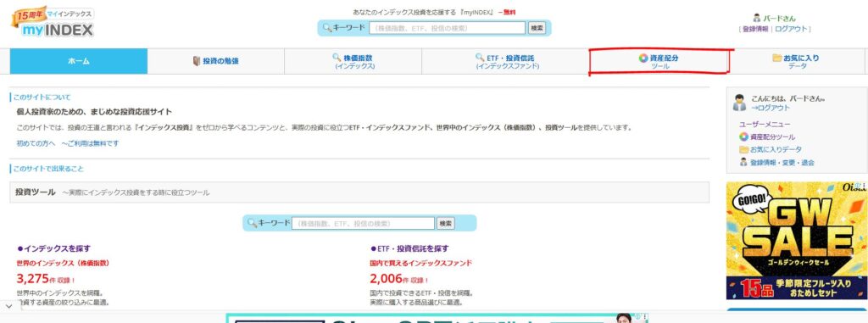Click the top 検索 button
Screen dimensions: 868x323
point(537,28)
